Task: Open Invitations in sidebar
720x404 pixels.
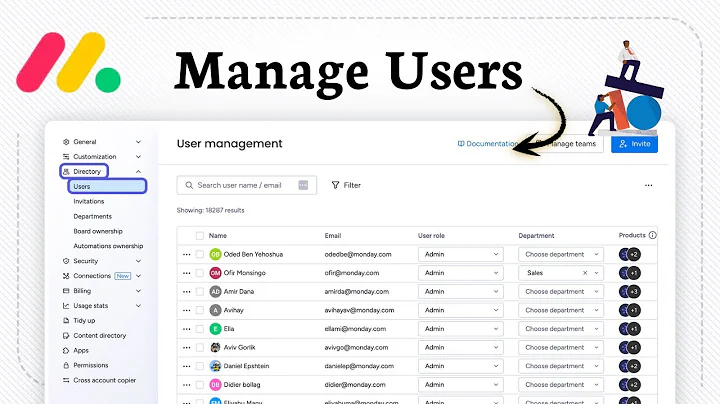Action: point(89,202)
